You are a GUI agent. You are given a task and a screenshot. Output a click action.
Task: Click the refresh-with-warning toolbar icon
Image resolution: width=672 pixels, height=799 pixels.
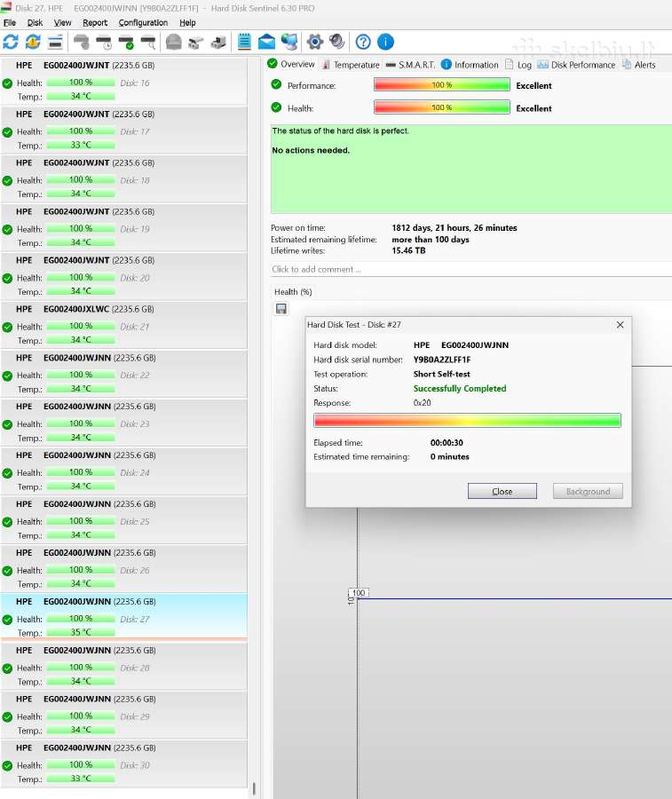33,42
